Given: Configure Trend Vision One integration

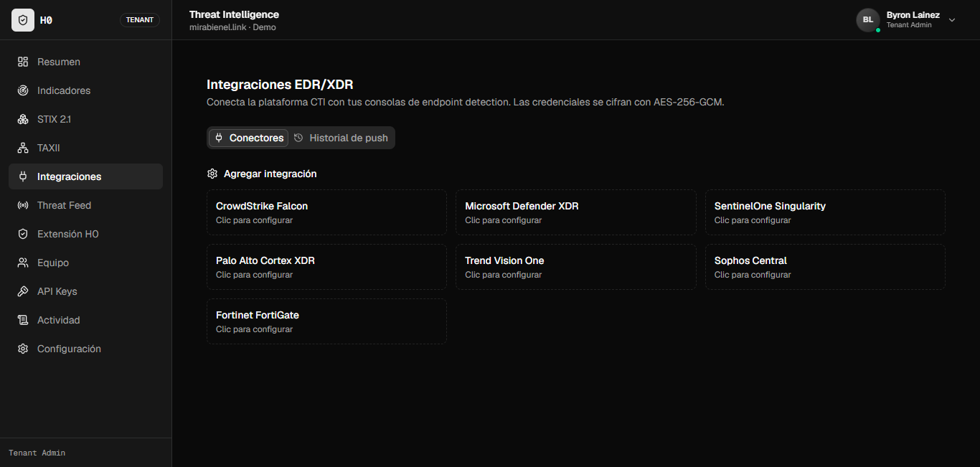Looking at the screenshot, I should (x=575, y=267).
